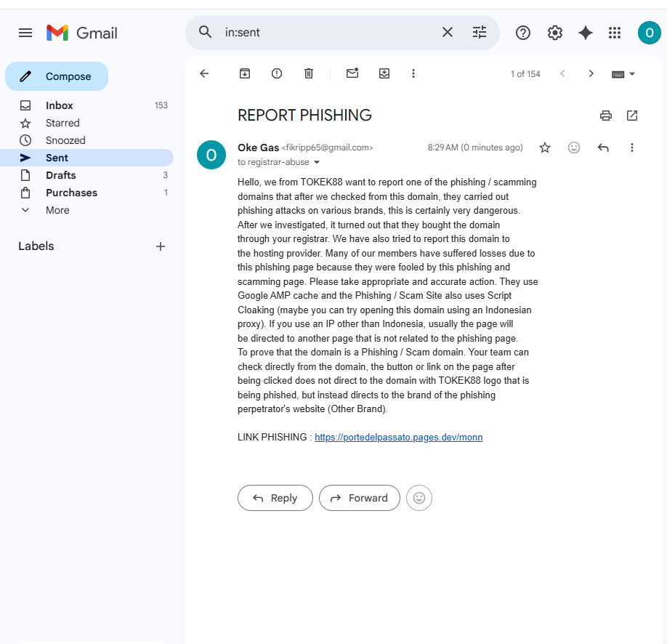This screenshot has width=667, height=644.
Task: Go to the newer message arrow
Action: point(562,73)
